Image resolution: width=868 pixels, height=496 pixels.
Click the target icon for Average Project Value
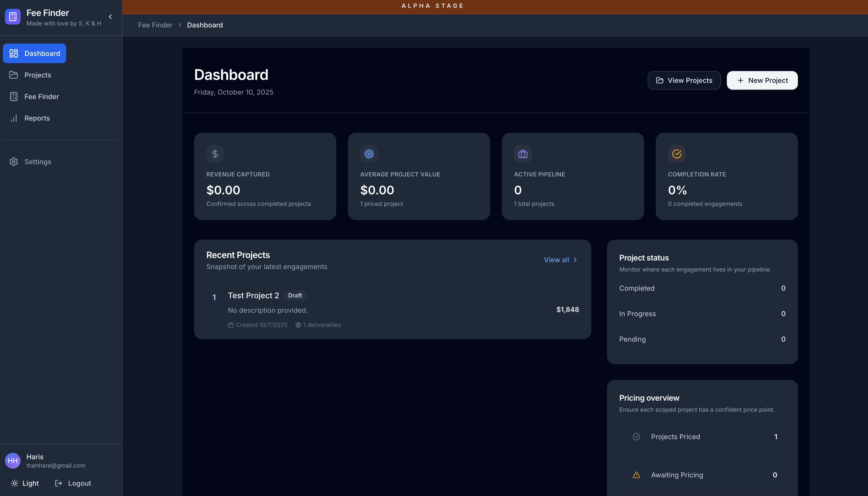coord(369,154)
